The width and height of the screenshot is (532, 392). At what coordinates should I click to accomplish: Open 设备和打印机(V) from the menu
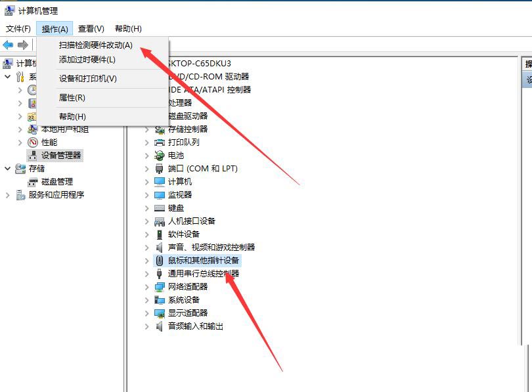click(87, 79)
